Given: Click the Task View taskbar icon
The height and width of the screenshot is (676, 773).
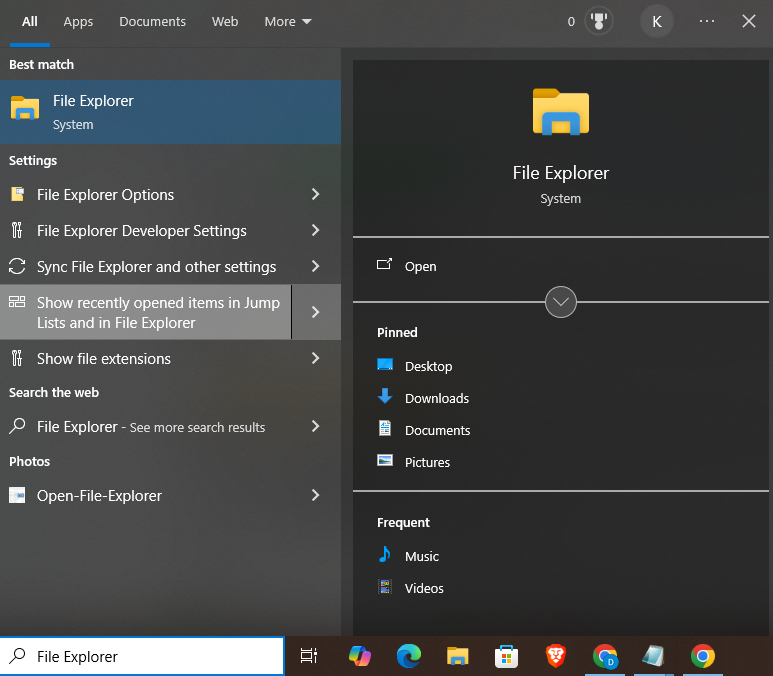Looking at the screenshot, I should coord(309,656).
